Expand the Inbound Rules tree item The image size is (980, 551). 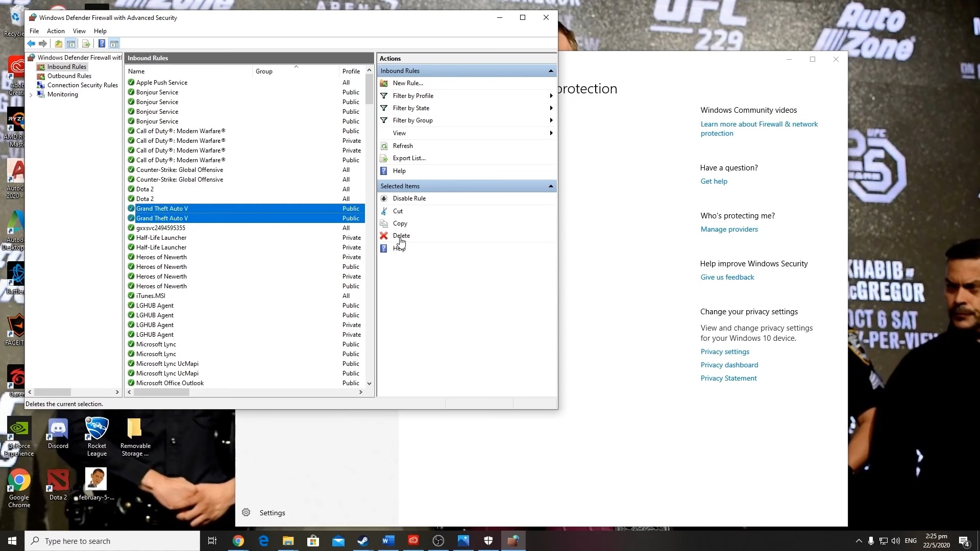pyautogui.click(x=67, y=66)
